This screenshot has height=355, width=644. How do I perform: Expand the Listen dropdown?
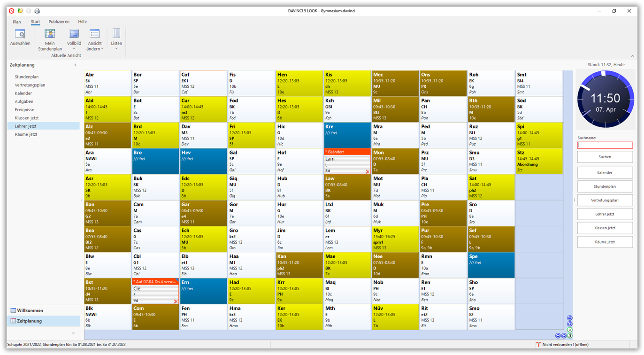coord(116,48)
